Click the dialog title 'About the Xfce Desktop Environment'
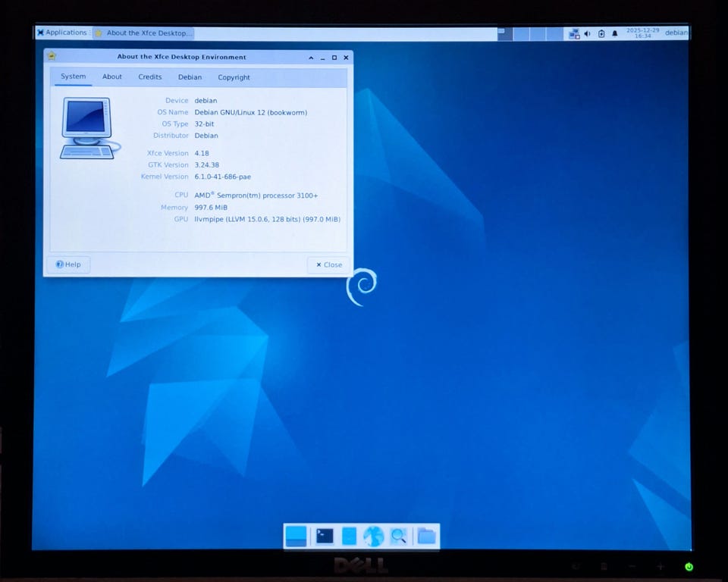The image size is (728, 582). click(x=181, y=57)
